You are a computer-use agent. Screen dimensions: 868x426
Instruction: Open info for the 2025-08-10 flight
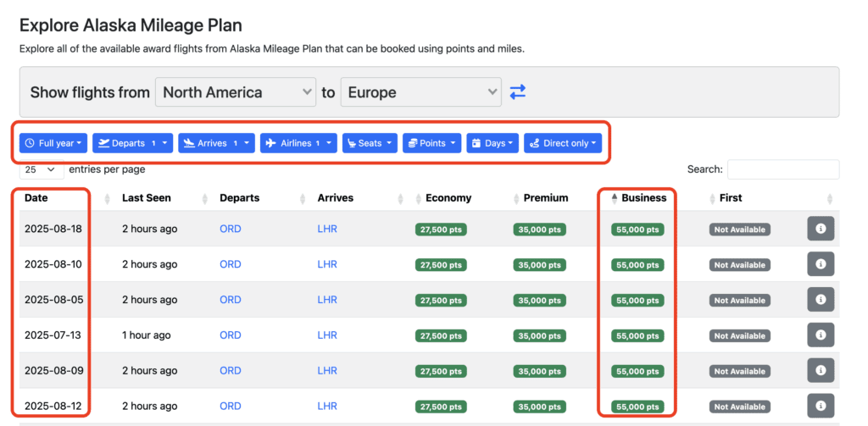tap(821, 264)
